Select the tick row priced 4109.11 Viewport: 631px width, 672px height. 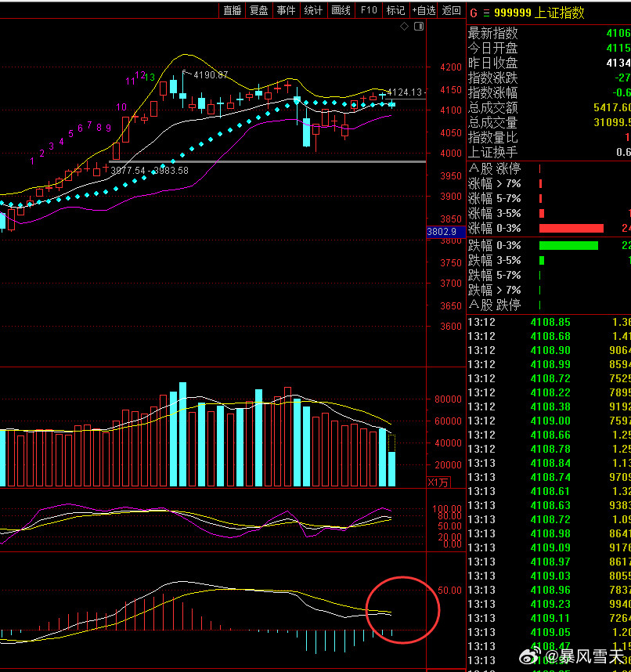549,618
